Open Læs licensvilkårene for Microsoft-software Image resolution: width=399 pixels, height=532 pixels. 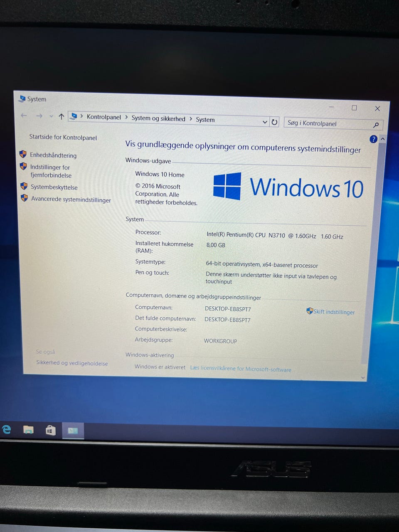tap(241, 369)
